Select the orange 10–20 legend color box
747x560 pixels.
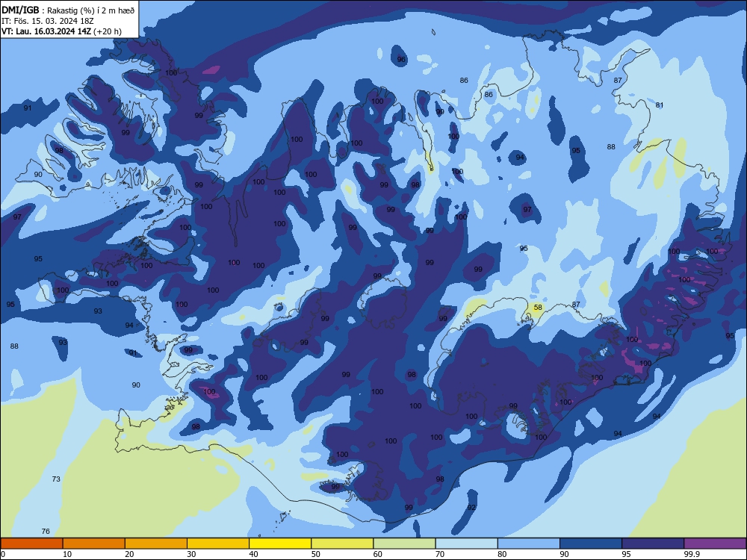click(x=94, y=544)
